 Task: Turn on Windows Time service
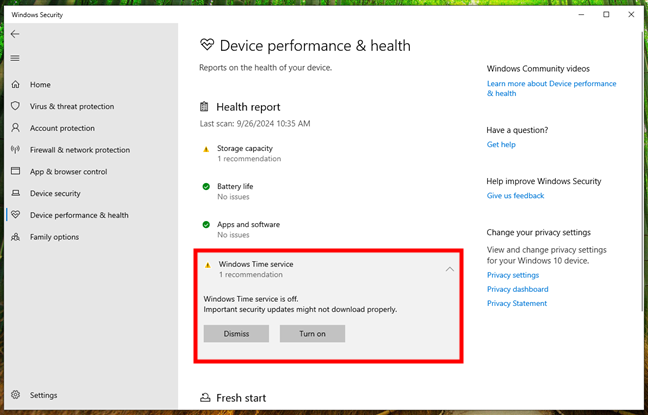click(x=312, y=334)
